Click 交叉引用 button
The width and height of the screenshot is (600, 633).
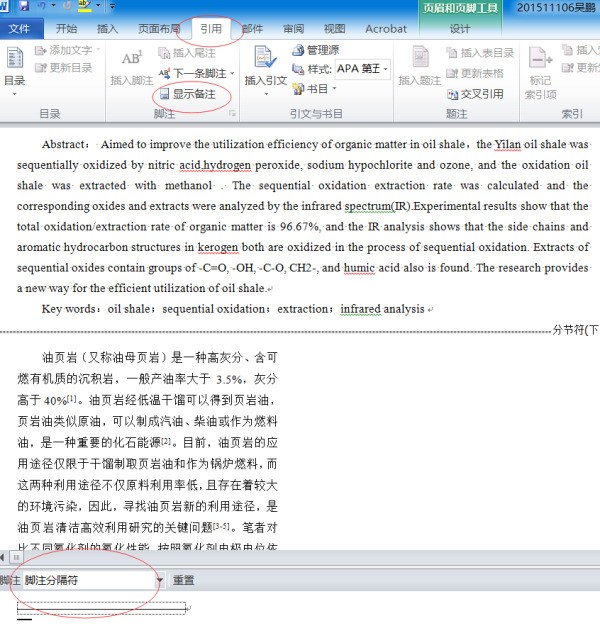(x=475, y=94)
